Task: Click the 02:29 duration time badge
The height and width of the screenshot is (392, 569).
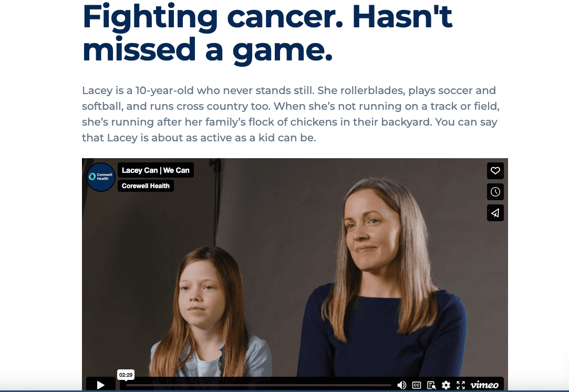Action: point(126,375)
